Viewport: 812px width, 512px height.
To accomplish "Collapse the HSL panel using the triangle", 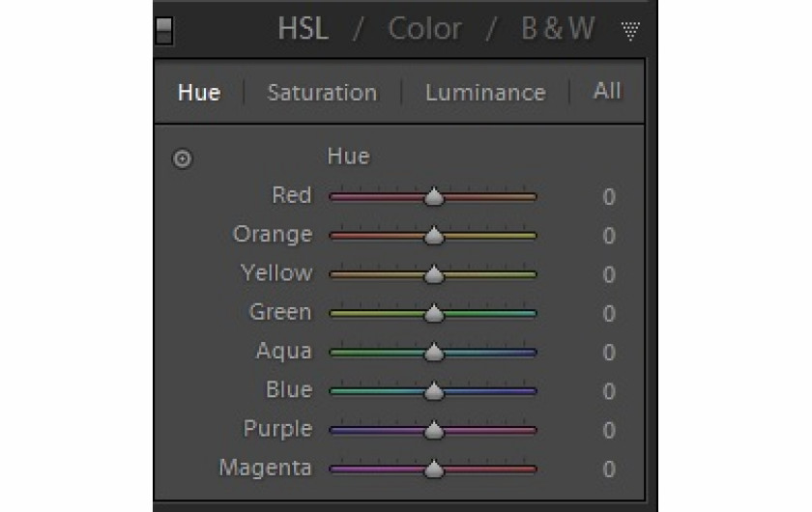I will (630, 31).
